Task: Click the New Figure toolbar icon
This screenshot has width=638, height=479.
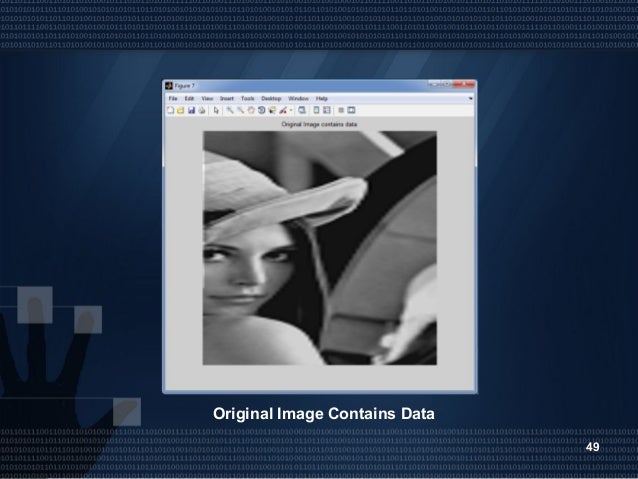Action: coord(170,110)
